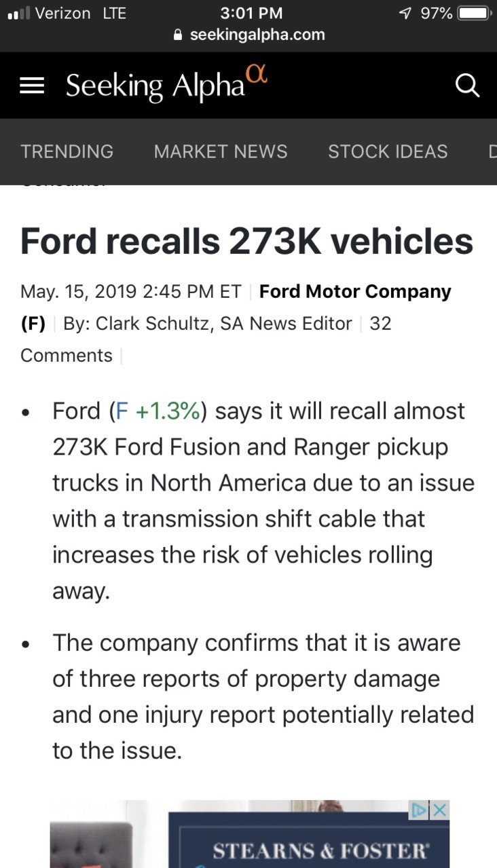
Task: Tap the lock icon beside seekingalpha.com
Action: click(179, 35)
